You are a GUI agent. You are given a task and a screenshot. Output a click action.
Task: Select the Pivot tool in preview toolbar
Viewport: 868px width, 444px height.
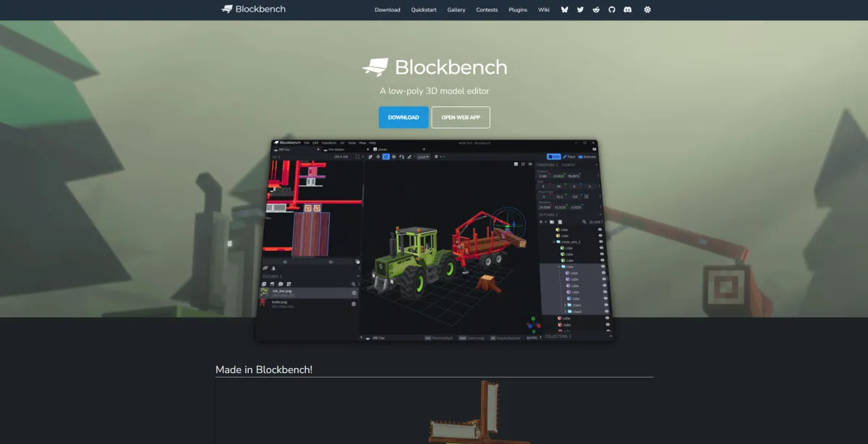(x=394, y=157)
